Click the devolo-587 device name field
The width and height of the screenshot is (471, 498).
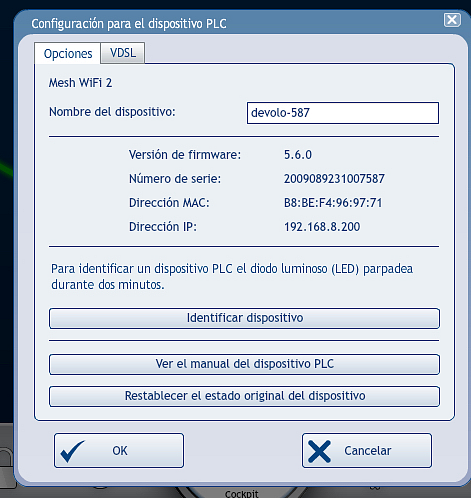pos(343,113)
